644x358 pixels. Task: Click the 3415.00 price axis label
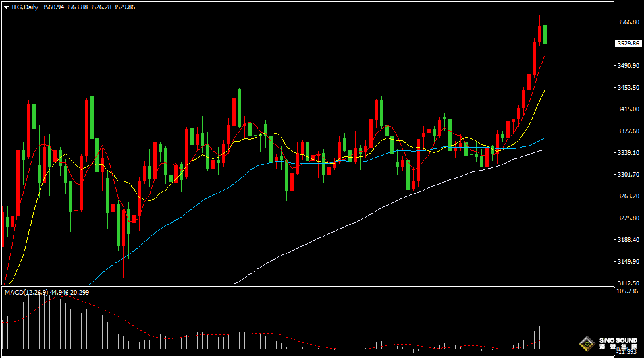tap(628, 109)
